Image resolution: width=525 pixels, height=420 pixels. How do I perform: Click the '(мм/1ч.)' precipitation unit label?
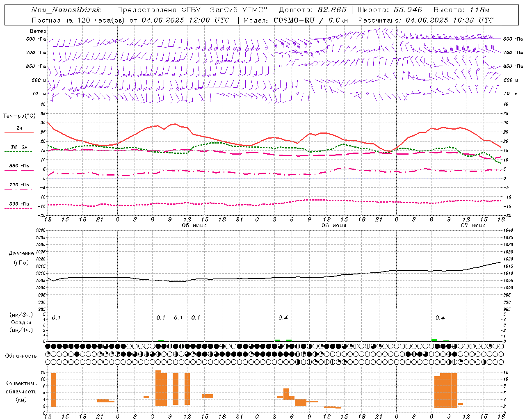click(x=21, y=330)
